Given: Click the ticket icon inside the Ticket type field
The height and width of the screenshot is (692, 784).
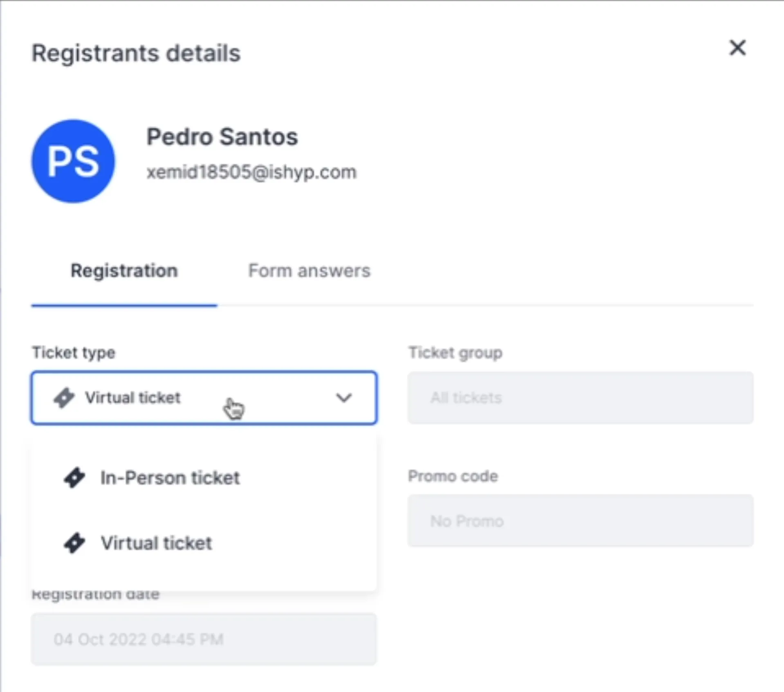Looking at the screenshot, I should click(64, 397).
